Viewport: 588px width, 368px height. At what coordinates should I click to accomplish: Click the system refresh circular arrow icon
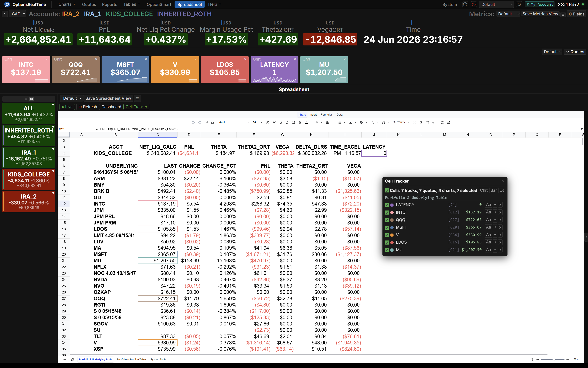coord(465,4)
